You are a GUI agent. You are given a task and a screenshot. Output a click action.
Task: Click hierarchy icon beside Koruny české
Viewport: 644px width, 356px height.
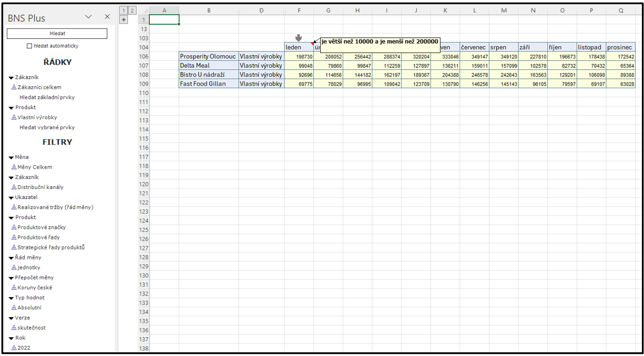[x=14, y=288]
